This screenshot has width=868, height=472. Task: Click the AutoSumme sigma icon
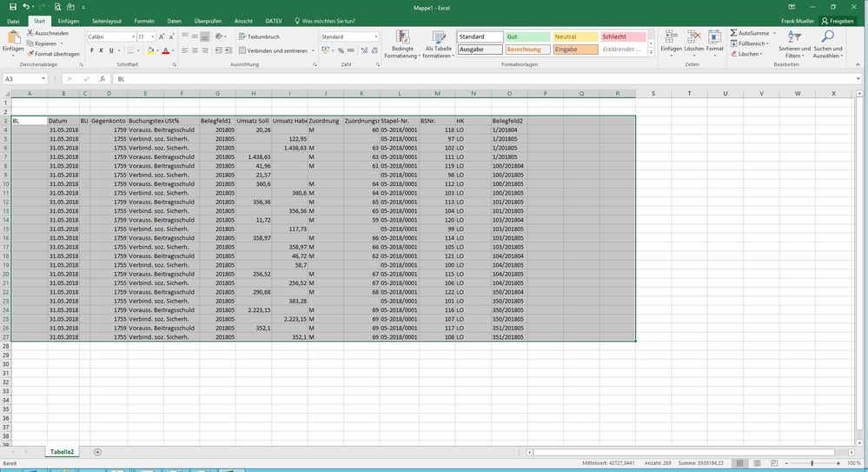coord(734,32)
